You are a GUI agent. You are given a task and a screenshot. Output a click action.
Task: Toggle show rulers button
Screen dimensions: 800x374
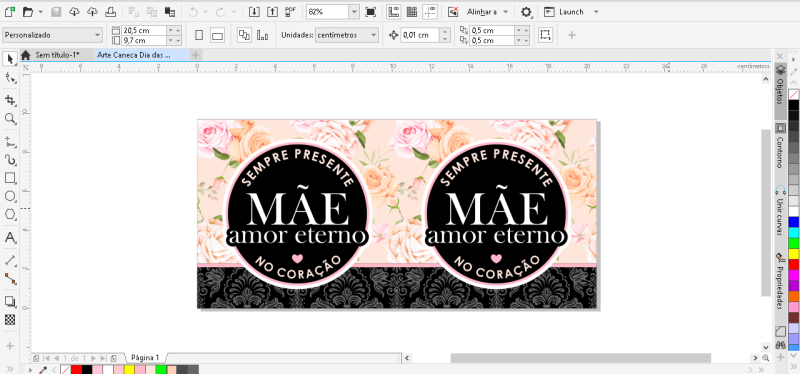(393, 12)
